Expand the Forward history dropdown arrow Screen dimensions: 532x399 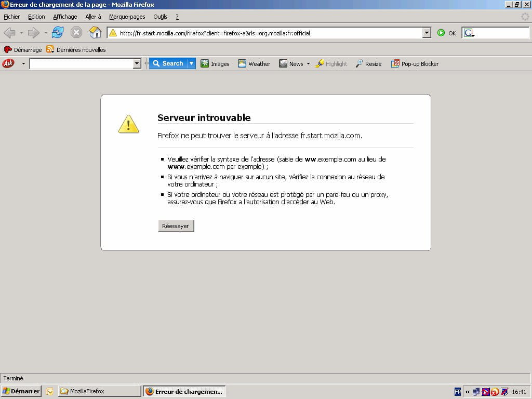pyautogui.click(x=46, y=33)
